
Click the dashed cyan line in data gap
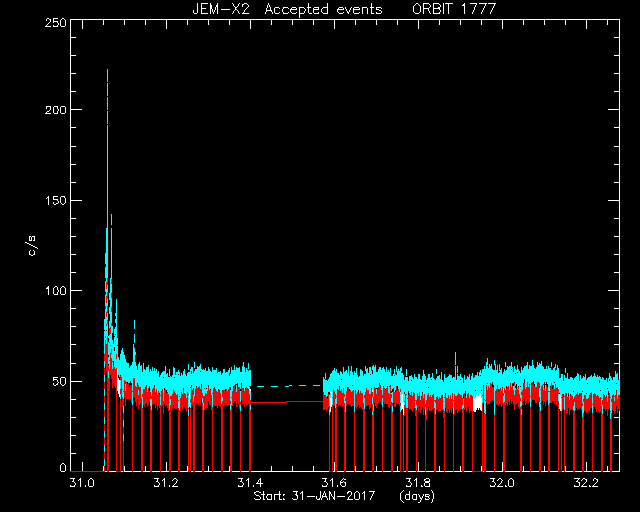tap(287, 385)
